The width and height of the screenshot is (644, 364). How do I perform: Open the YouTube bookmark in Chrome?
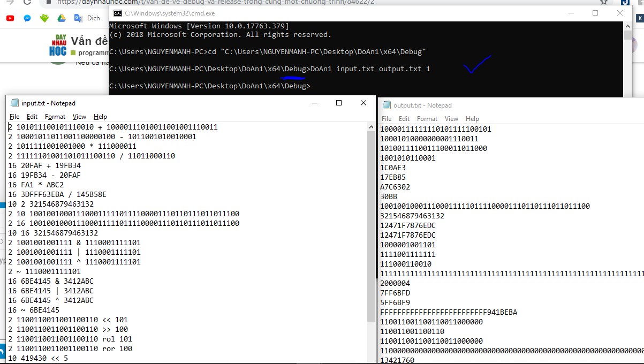(10, 18)
